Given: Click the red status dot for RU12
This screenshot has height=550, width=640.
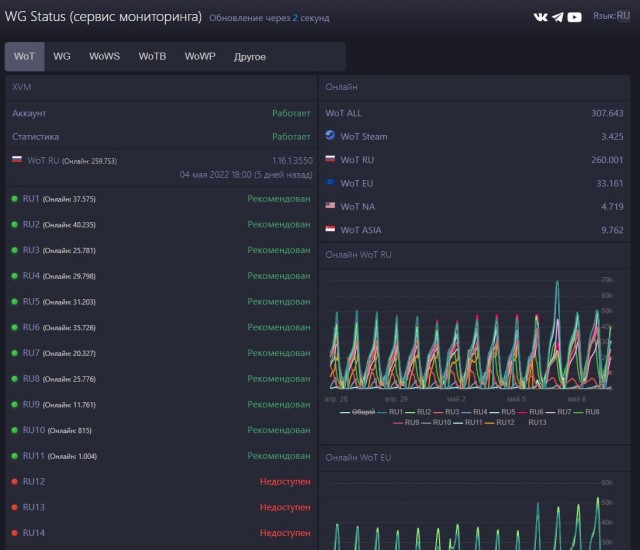Looking at the screenshot, I should pyautogui.click(x=15, y=481).
